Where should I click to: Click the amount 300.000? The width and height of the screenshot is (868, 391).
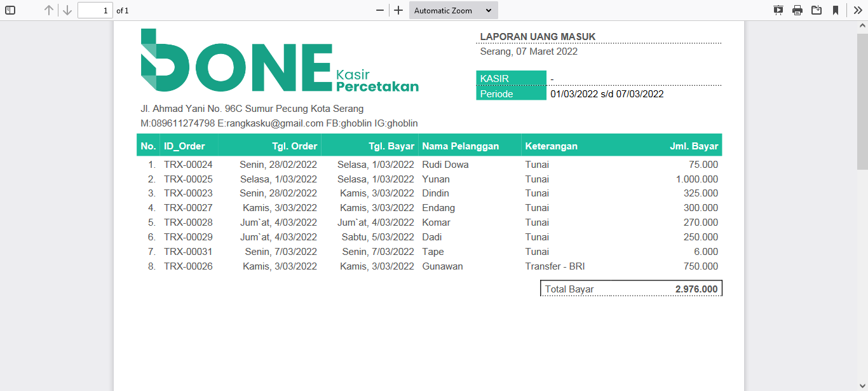tap(701, 208)
